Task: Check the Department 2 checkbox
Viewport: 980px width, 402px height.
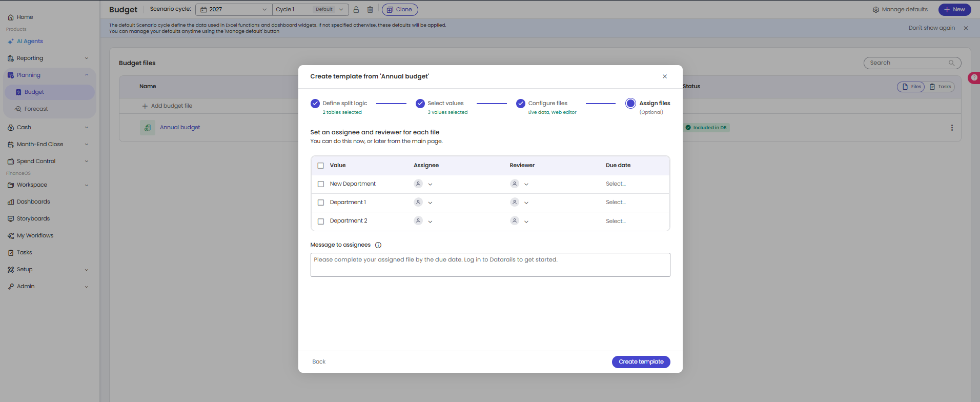Action: (x=321, y=222)
